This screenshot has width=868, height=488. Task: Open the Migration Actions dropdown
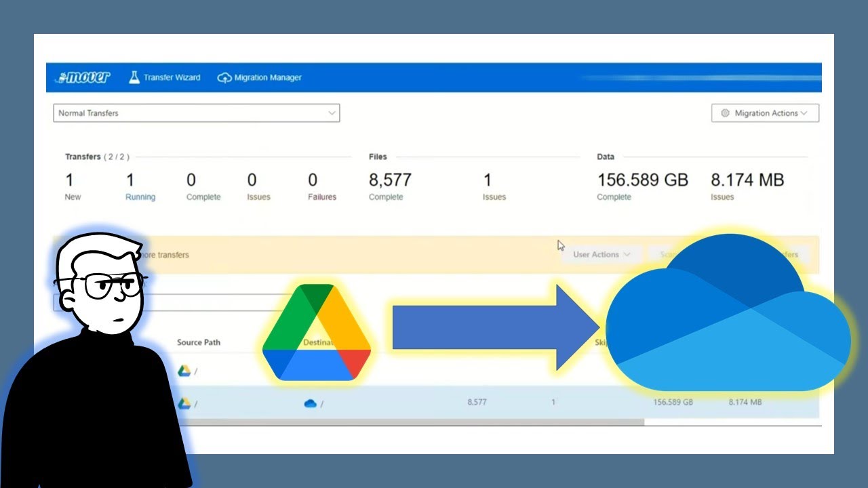coord(765,113)
